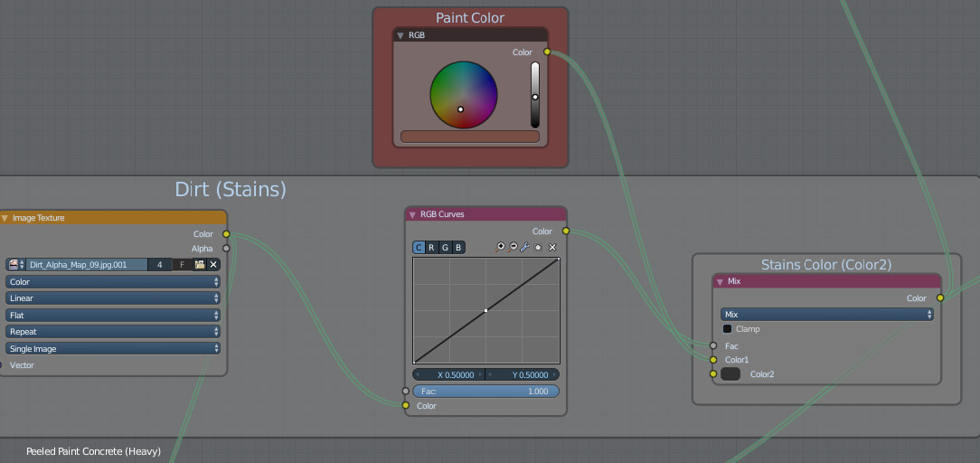Open the Linear interpolation dropdown
Viewport: 980px width, 463px height.
(113, 298)
